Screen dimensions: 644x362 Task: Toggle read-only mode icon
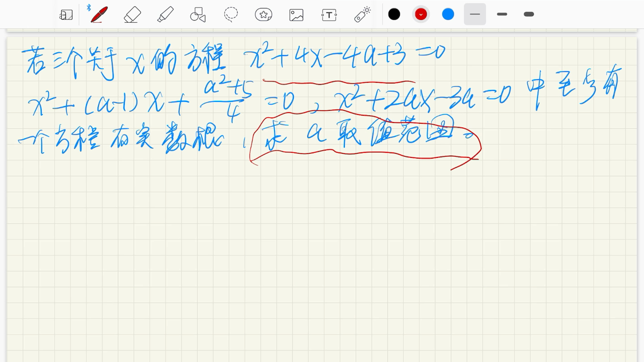click(66, 15)
